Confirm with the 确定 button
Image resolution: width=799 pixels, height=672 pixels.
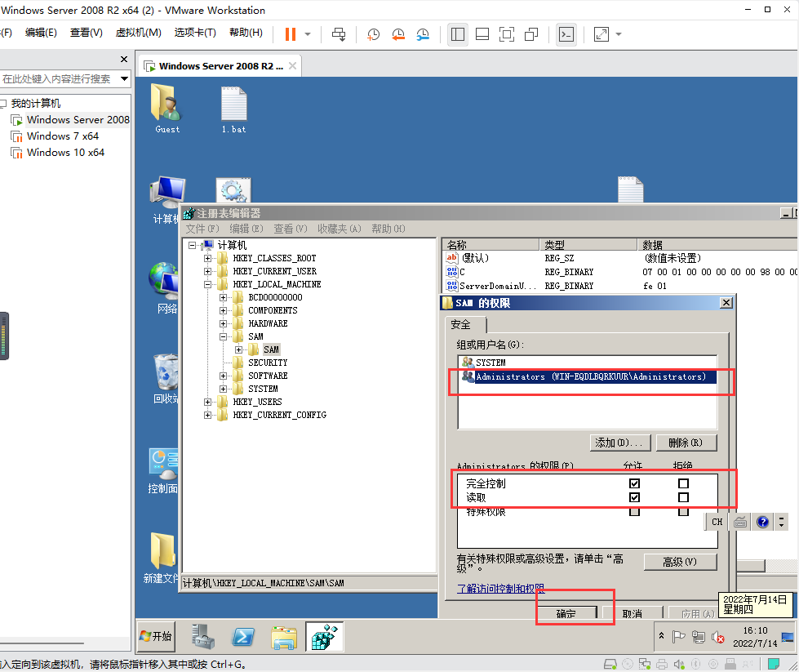[x=566, y=613]
